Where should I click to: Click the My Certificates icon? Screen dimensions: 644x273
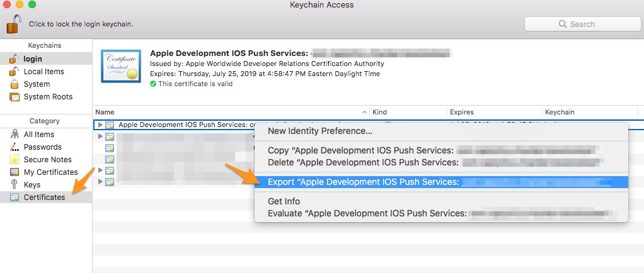(x=14, y=172)
